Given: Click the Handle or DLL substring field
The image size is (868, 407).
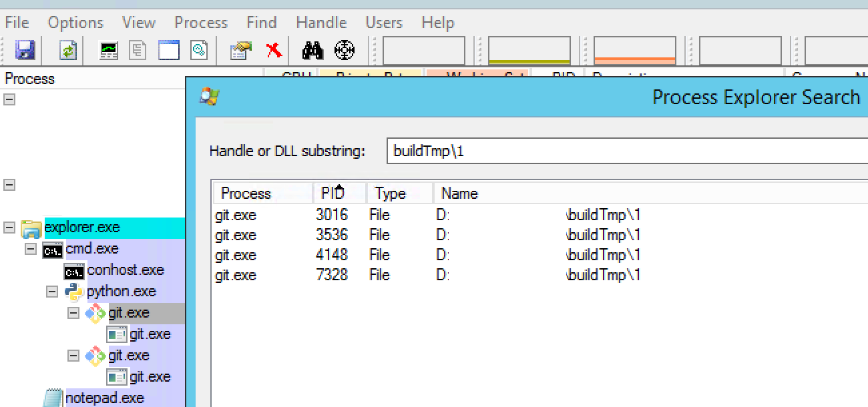Looking at the screenshot, I should click(x=627, y=151).
